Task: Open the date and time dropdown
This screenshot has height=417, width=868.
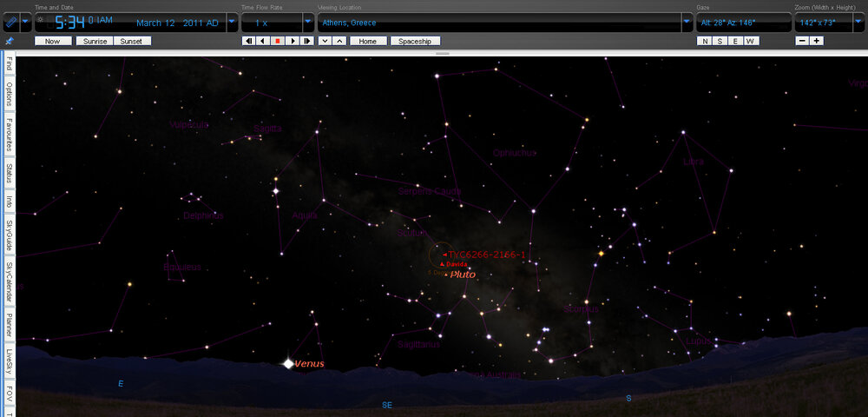Action: [232, 22]
